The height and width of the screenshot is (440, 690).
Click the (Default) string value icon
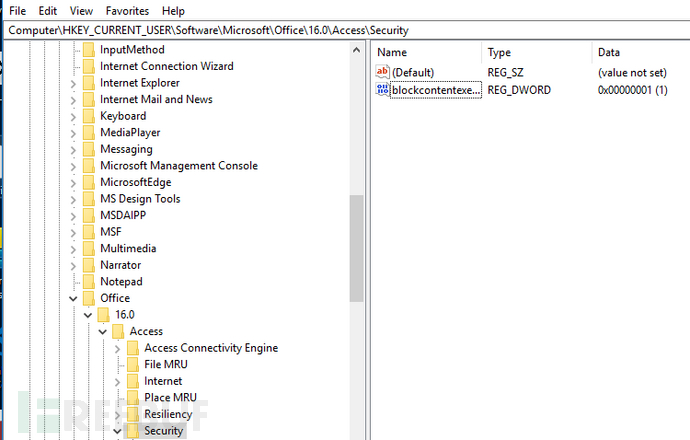pyautogui.click(x=382, y=72)
